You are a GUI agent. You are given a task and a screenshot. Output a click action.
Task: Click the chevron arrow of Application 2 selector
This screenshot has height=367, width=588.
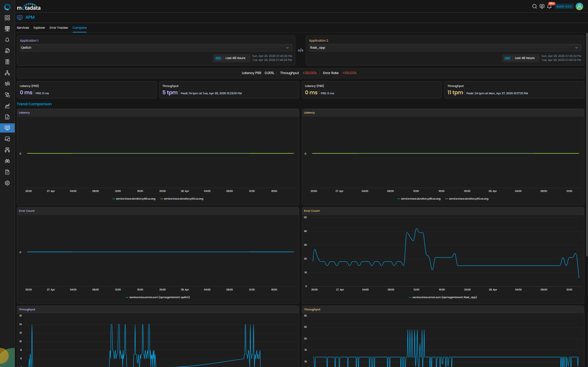(576, 48)
